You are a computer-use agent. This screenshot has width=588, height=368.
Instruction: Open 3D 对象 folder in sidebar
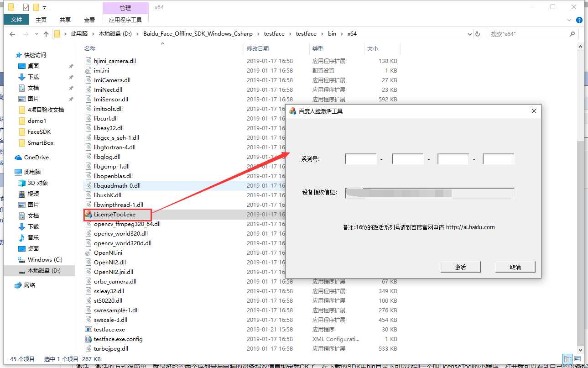(38, 183)
